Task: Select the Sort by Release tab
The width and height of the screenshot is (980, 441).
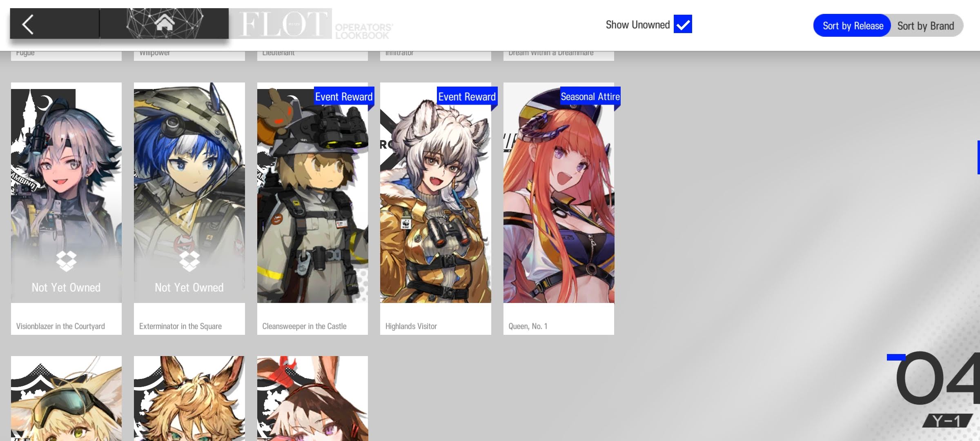Action: (853, 26)
